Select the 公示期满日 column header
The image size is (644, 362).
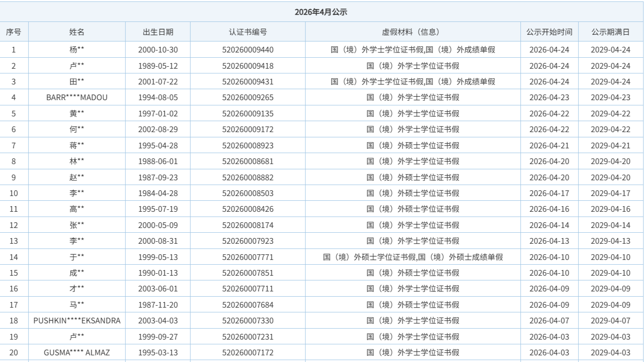coord(610,32)
